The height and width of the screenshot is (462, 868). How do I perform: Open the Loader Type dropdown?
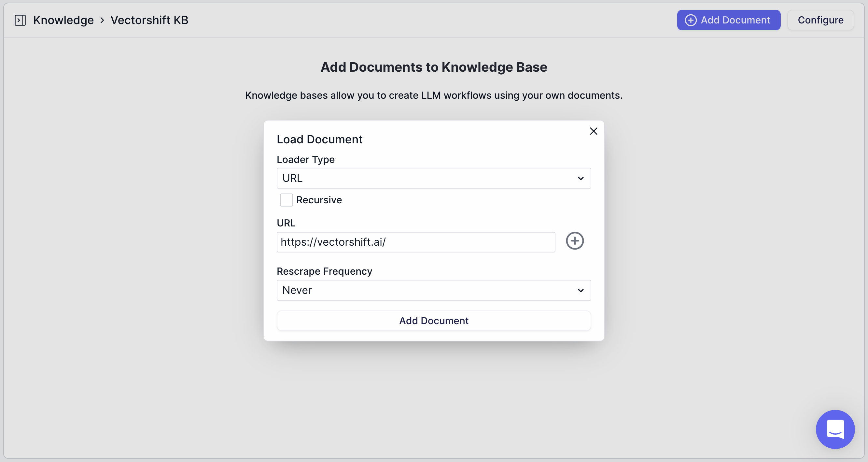[434, 178]
